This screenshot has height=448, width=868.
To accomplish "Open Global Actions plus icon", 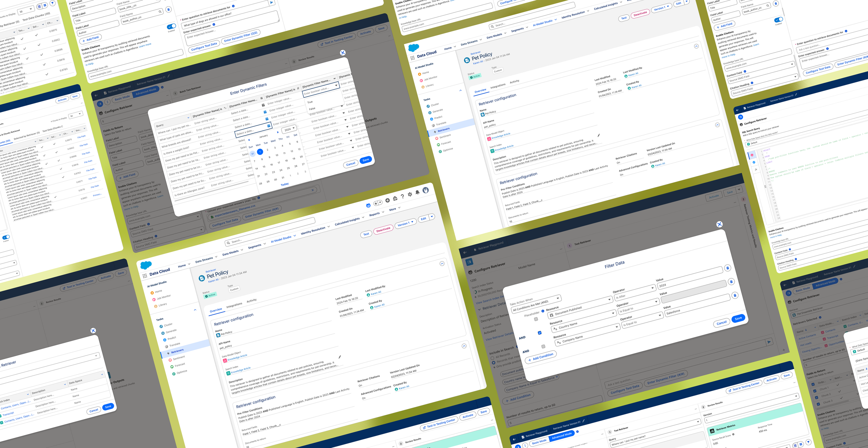I will 387,200.
